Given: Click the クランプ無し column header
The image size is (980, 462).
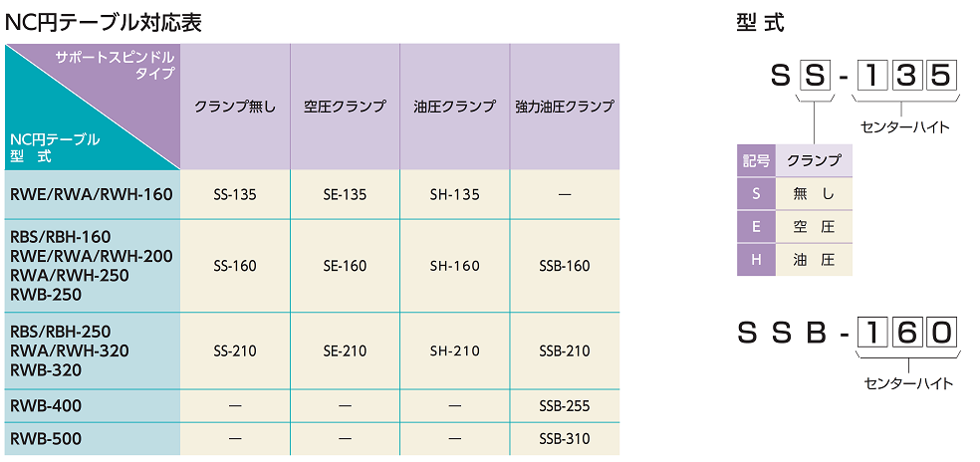Looking at the screenshot, I should [235, 107].
